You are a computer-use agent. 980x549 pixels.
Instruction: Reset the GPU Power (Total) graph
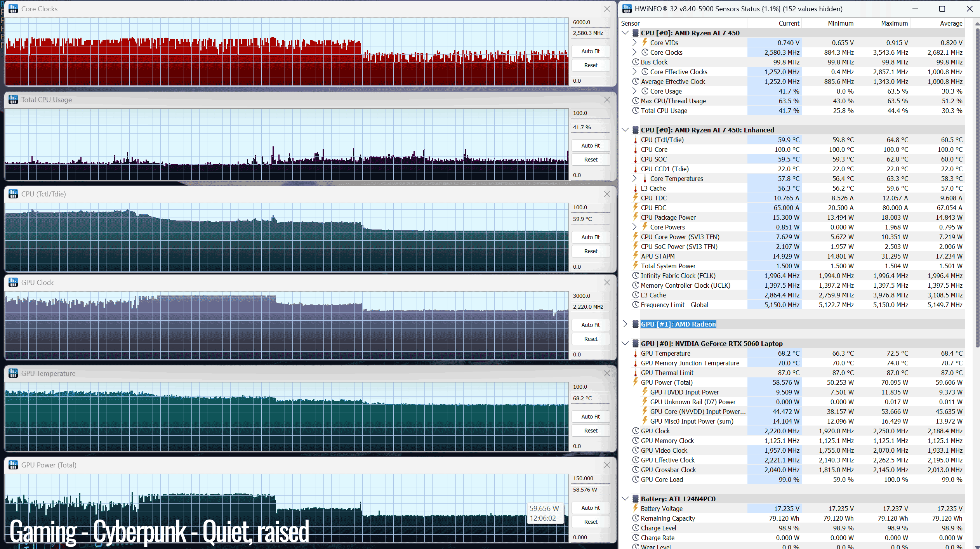pos(591,522)
